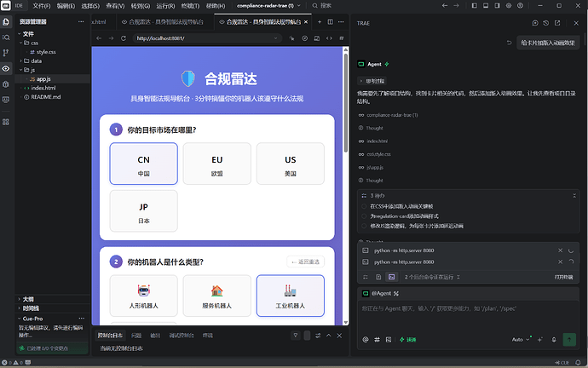Toggle the primary sidebar layout icon in the title bar
The image size is (588, 368).
[475, 6]
